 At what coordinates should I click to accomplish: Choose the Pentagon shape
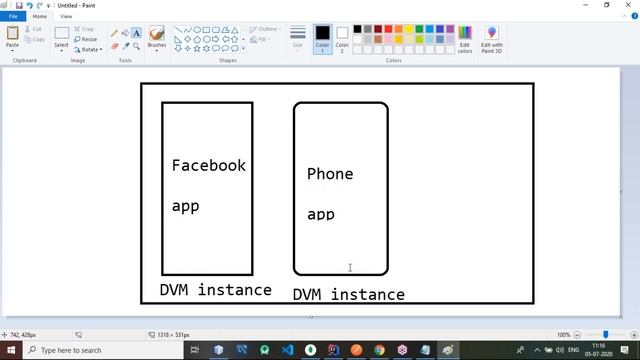[x=197, y=39]
